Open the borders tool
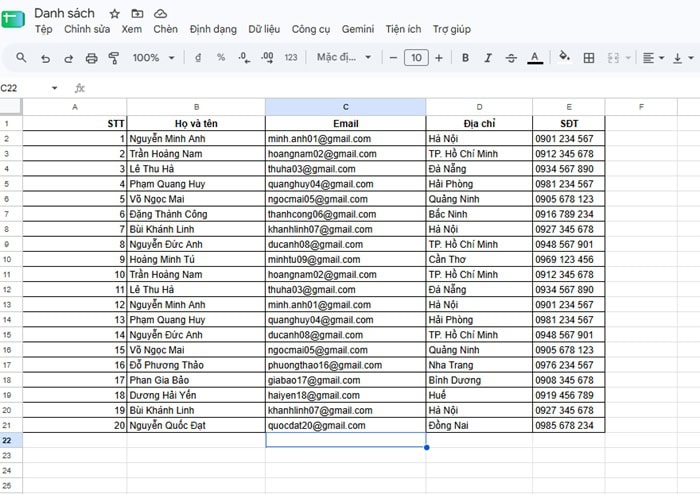The width and height of the screenshot is (700, 494). tap(589, 58)
